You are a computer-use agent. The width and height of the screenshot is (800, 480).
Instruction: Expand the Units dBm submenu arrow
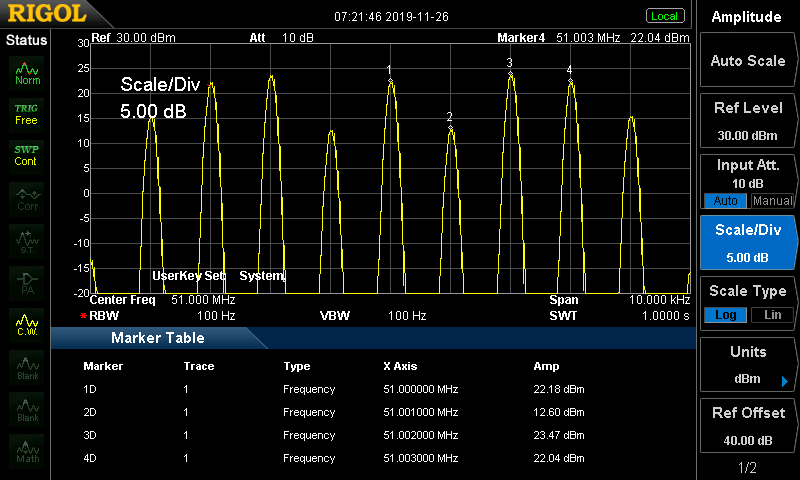pyautogui.click(x=784, y=381)
